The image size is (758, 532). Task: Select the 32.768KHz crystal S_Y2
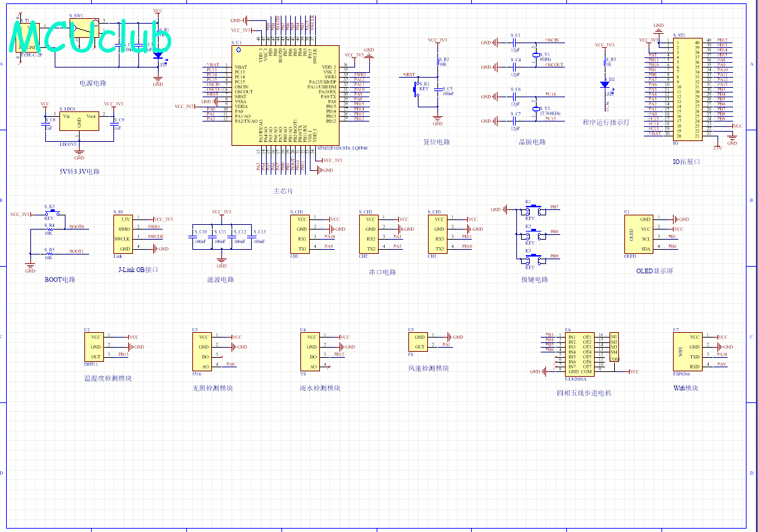tap(537, 109)
